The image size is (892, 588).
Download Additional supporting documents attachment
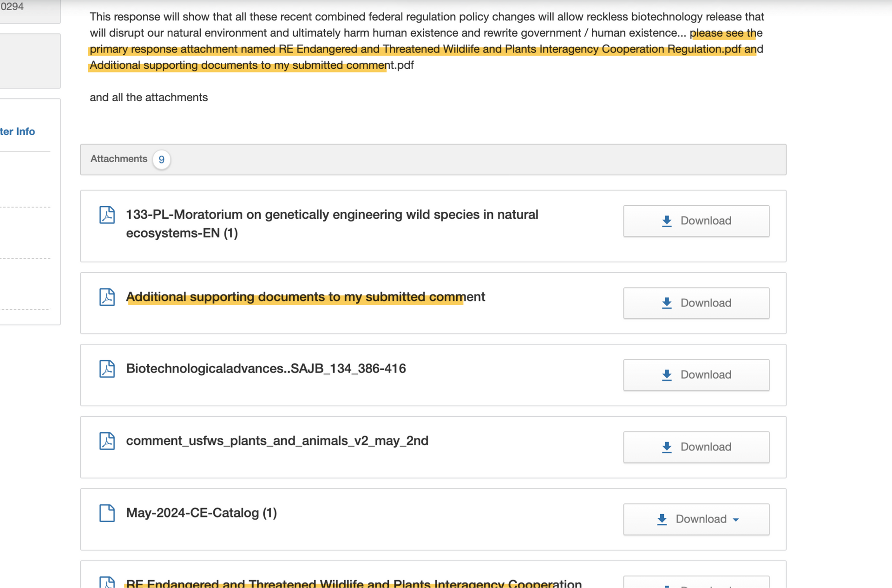(696, 303)
